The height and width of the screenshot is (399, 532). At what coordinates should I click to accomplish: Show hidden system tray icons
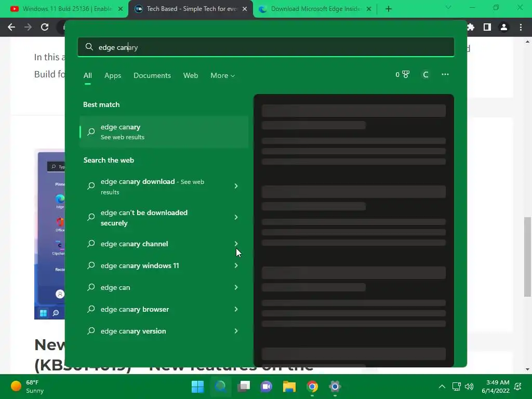point(442,387)
